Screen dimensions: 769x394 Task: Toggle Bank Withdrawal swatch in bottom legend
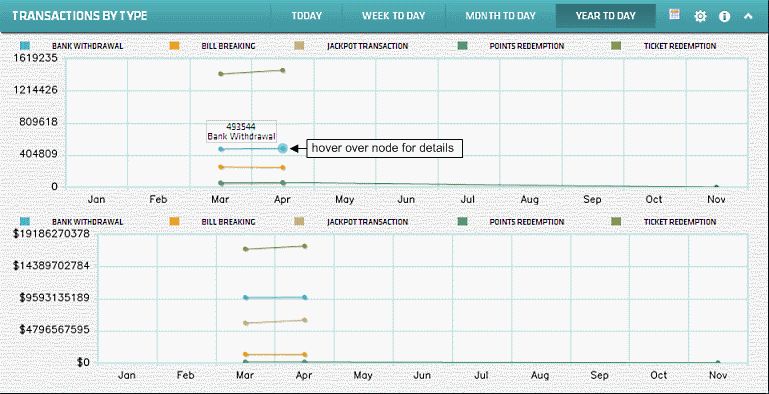tap(25, 222)
